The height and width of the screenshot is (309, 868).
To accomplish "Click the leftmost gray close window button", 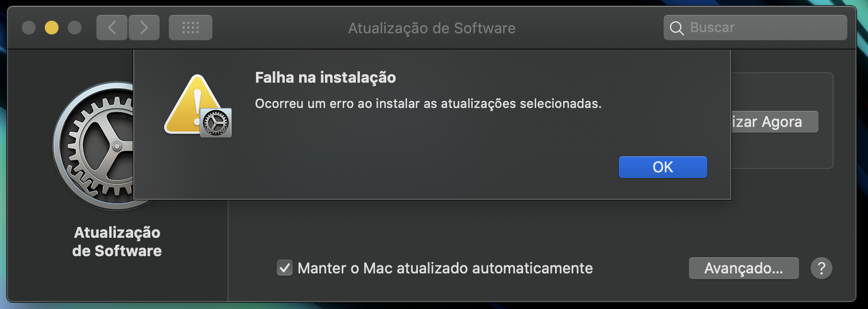I will pos(29,28).
